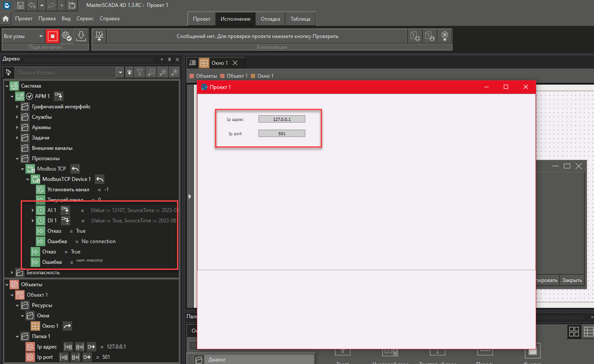Click the red stop connection button
The image size is (594, 364).
52,36
